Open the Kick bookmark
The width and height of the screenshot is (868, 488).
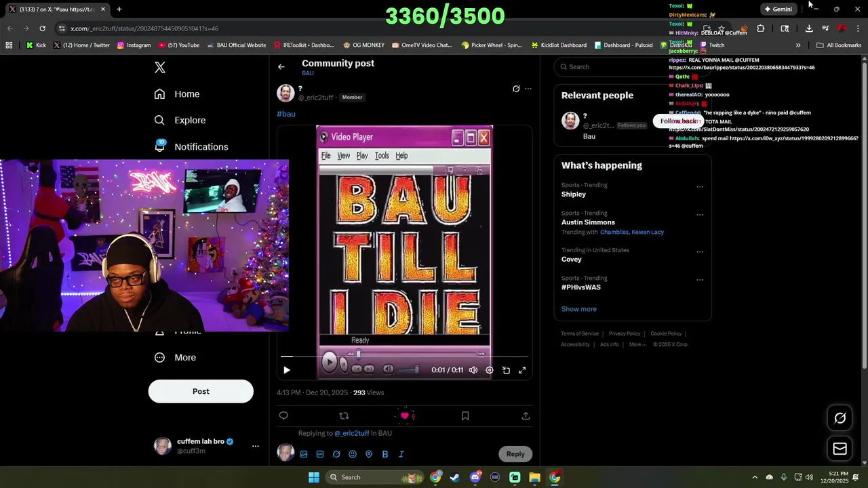coord(36,45)
